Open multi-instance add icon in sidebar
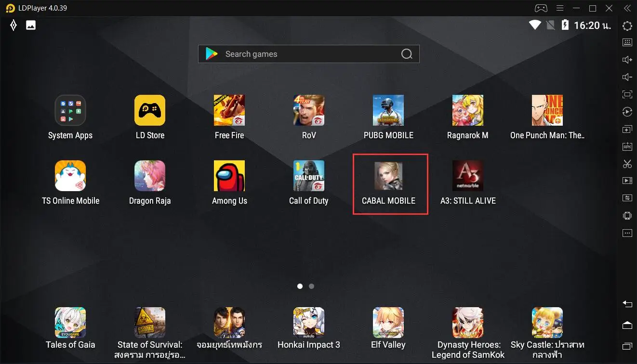This screenshot has width=637, height=364. (627, 130)
